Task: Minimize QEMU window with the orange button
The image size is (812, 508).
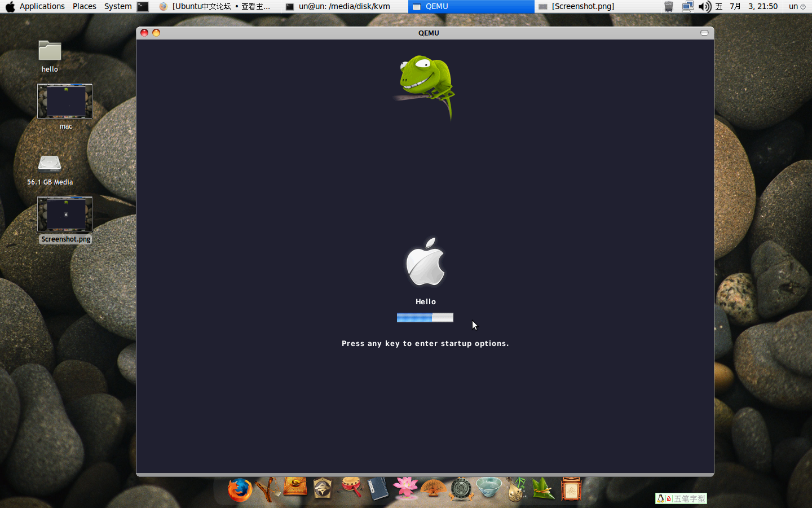Action: click(156, 33)
